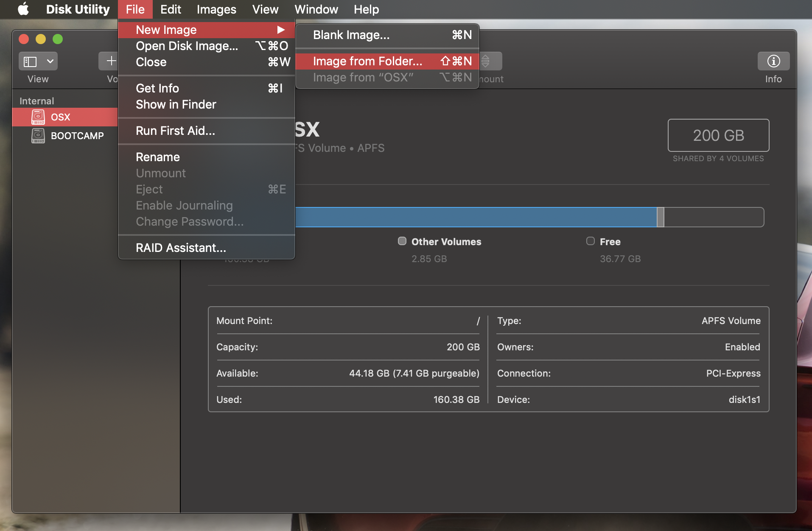
Task: Click the Capacity 200 GB value
Action: (463, 347)
